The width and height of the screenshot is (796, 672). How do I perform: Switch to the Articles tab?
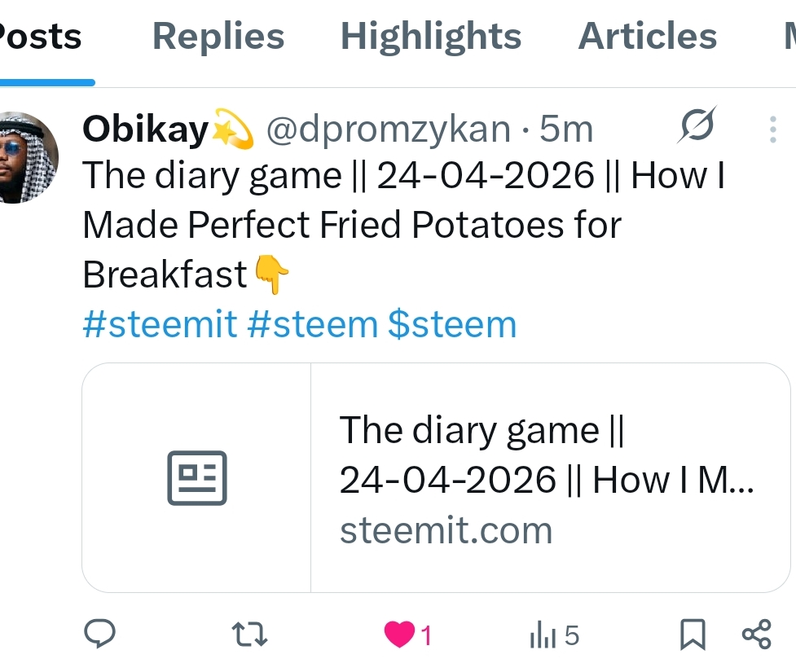(647, 37)
